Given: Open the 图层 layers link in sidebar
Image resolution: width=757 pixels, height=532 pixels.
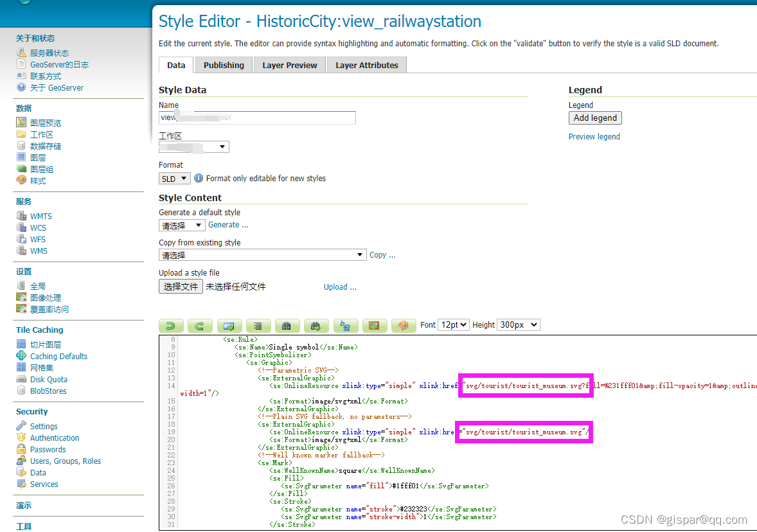Looking at the screenshot, I should 38,158.
